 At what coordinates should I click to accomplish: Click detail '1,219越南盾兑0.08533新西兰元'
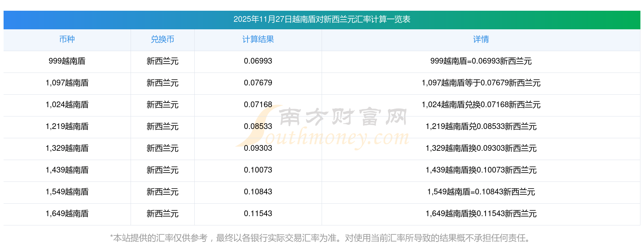coord(481,126)
